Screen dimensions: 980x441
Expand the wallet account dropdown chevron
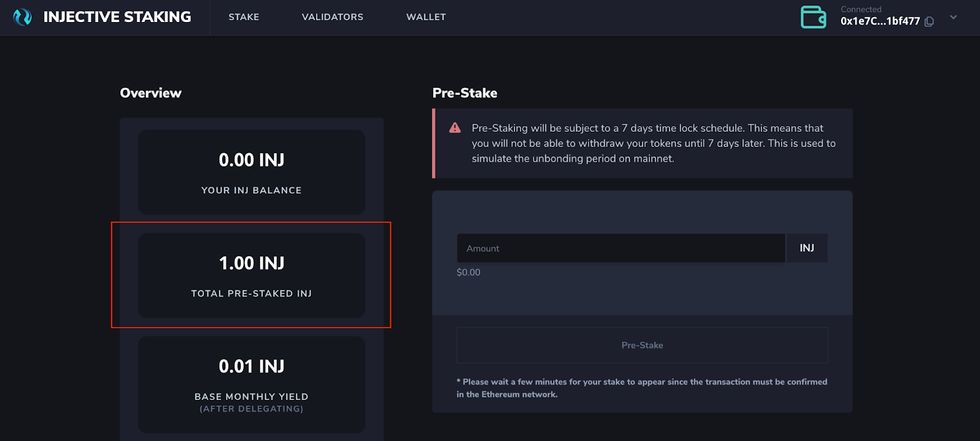(x=953, y=17)
